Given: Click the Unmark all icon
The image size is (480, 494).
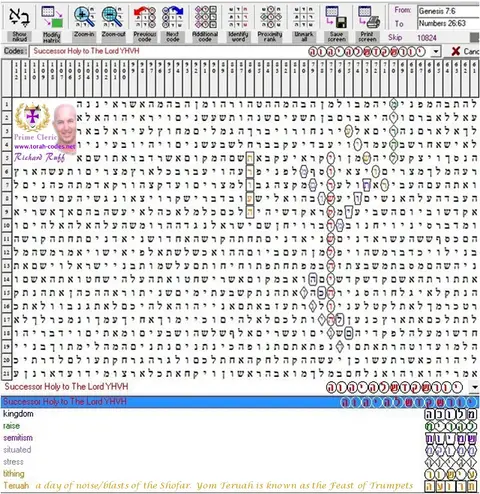Looking at the screenshot, I should pyautogui.click(x=303, y=17).
